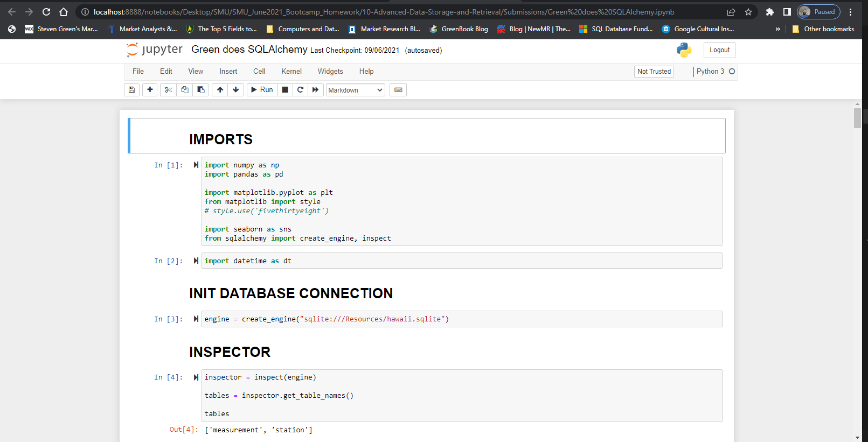Open the Widgets menu
This screenshot has width=868, height=442.
click(330, 72)
